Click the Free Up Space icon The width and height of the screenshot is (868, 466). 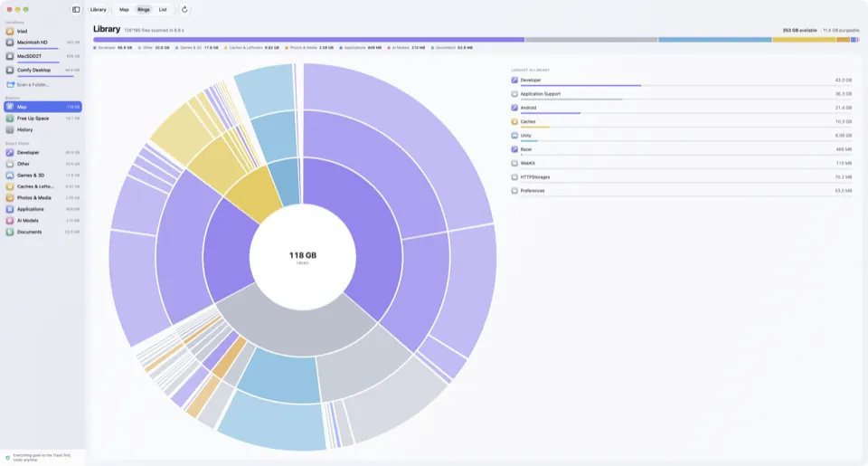click(x=9, y=119)
